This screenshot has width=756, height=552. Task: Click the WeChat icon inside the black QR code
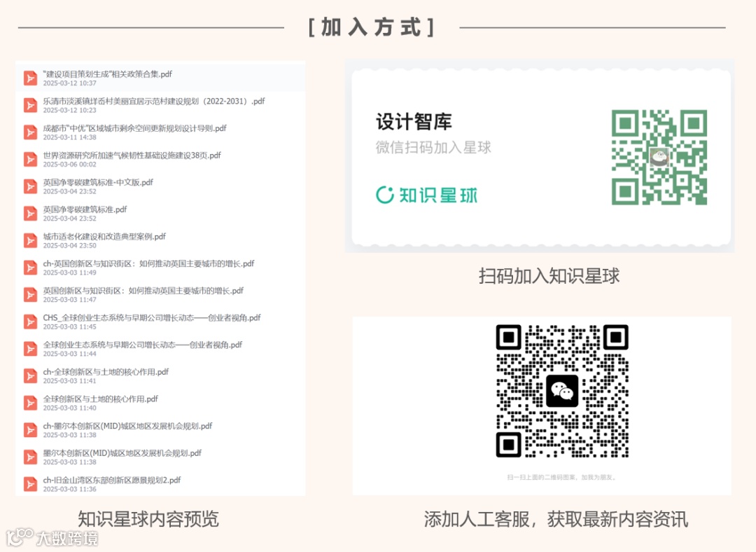pos(563,392)
